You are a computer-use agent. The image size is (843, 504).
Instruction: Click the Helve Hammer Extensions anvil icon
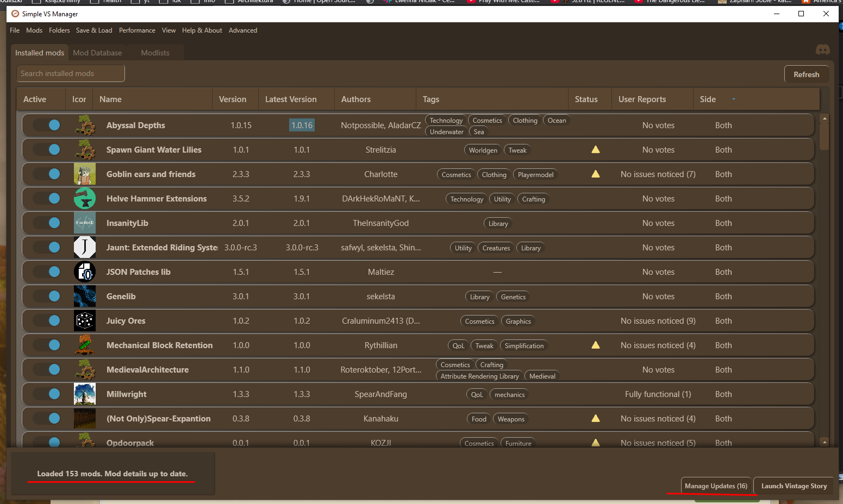point(85,199)
